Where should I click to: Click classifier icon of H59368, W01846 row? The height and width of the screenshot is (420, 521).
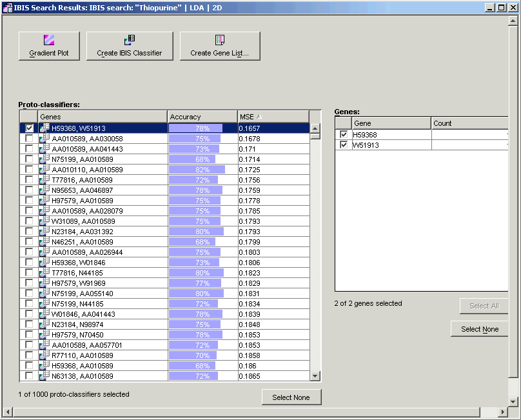click(44, 262)
